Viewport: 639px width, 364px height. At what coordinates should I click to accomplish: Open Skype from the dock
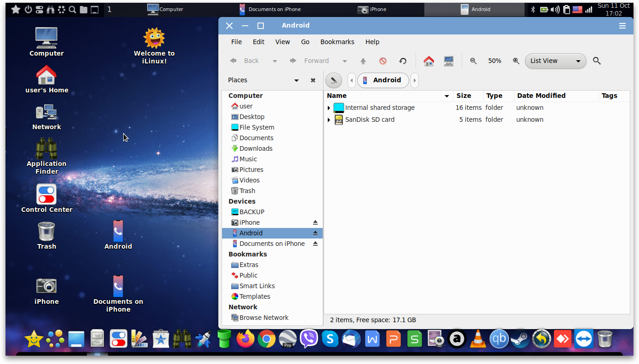coord(330,339)
